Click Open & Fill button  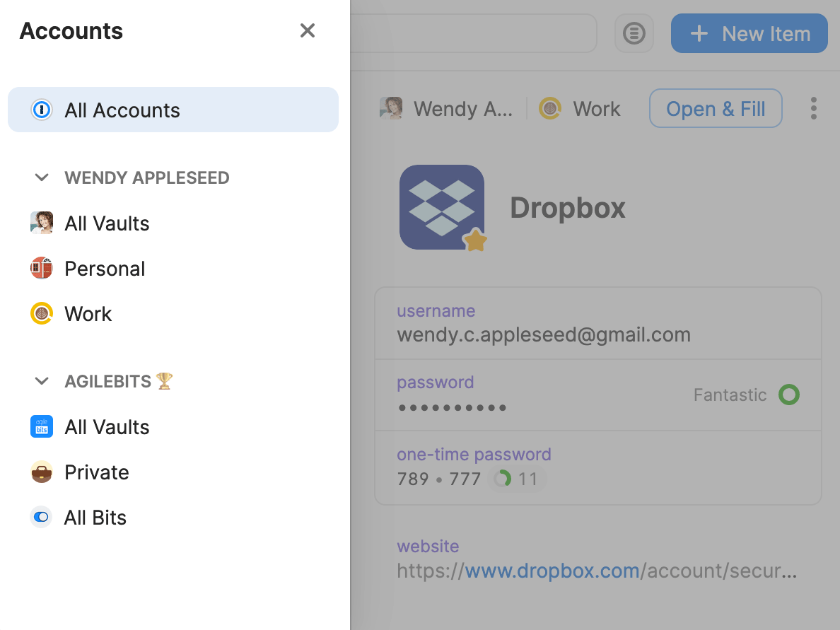tap(716, 108)
